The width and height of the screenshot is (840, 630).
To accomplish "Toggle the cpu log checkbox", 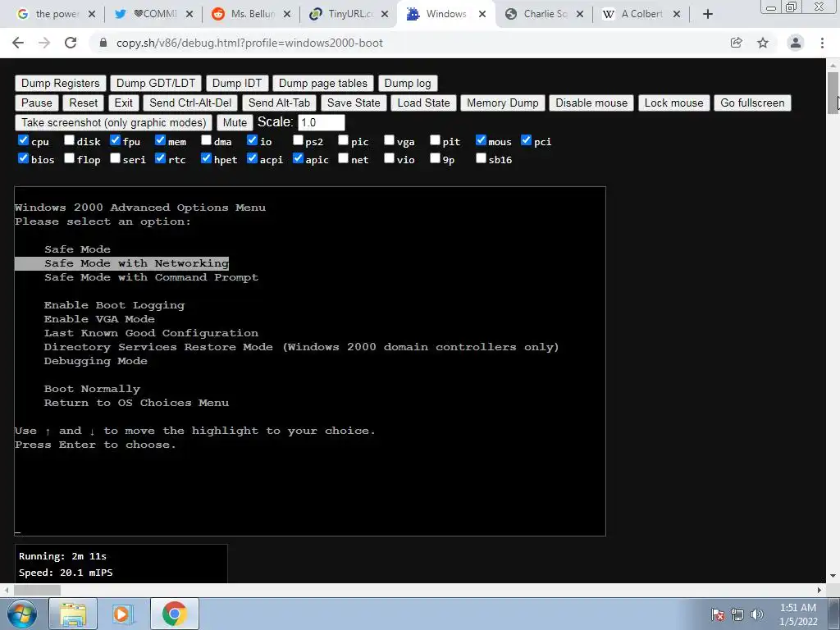I will 23,140.
